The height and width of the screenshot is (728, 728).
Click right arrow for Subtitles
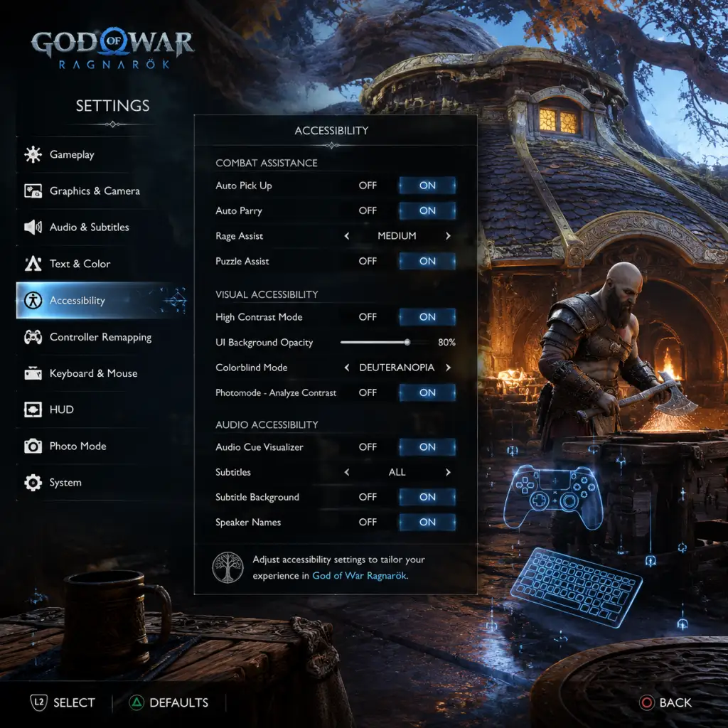pyautogui.click(x=448, y=472)
